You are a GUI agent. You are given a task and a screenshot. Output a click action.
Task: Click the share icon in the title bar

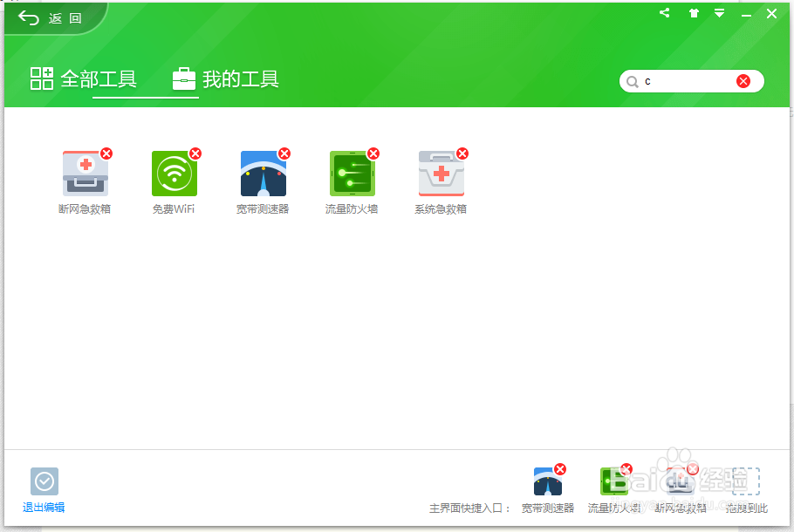(x=664, y=13)
